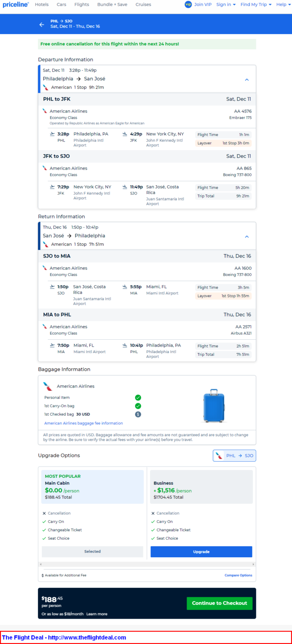Open the Cruises menu item
Screen dimensions: 292x644
tap(143, 4)
